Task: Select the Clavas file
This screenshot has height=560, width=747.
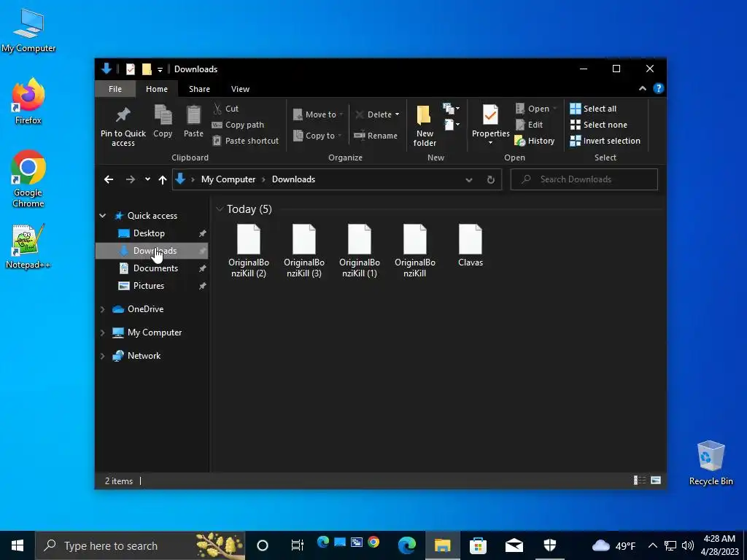Action: tap(471, 246)
